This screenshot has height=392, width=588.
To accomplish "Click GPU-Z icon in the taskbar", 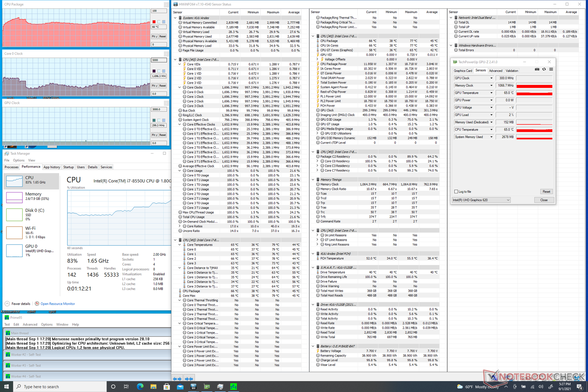I will [x=207, y=386].
